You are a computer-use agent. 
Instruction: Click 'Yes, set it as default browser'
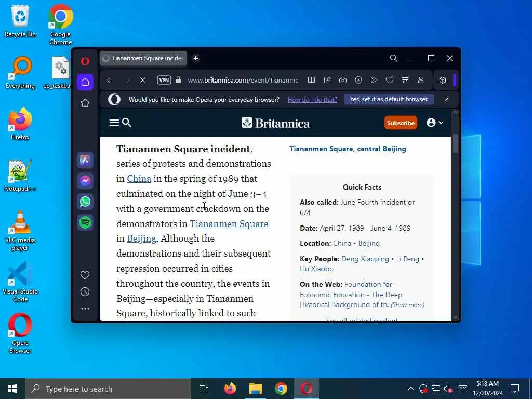tap(389, 99)
